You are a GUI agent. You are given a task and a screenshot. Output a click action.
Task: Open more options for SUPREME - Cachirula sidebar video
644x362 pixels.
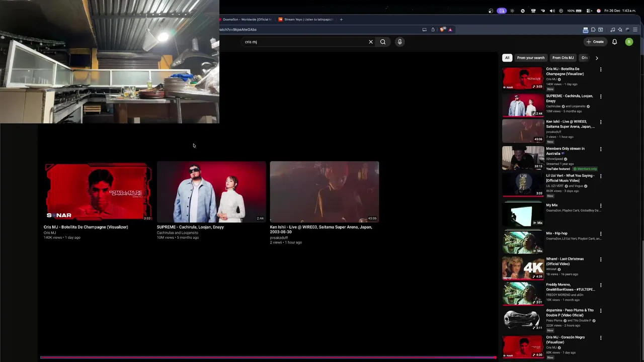(x=601, y=97)
